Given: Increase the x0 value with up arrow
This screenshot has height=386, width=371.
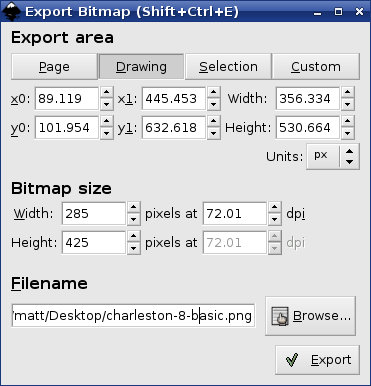Looking at the screenshot, I should tap(107, 92).
